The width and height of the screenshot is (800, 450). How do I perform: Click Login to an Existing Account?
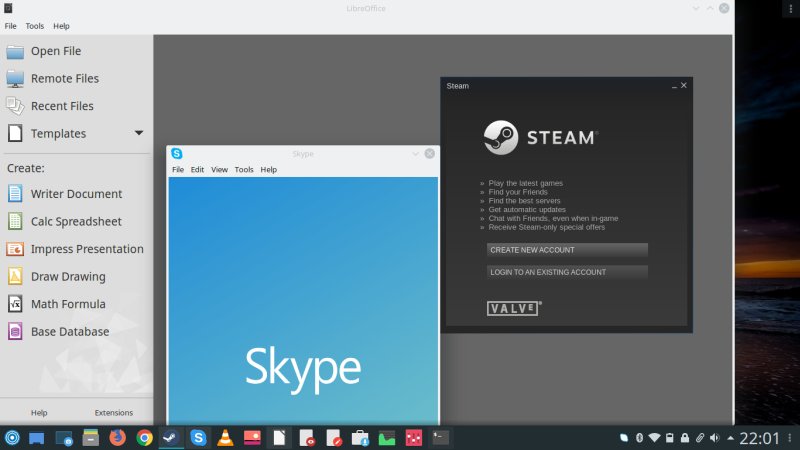click(x=567, y=272)
